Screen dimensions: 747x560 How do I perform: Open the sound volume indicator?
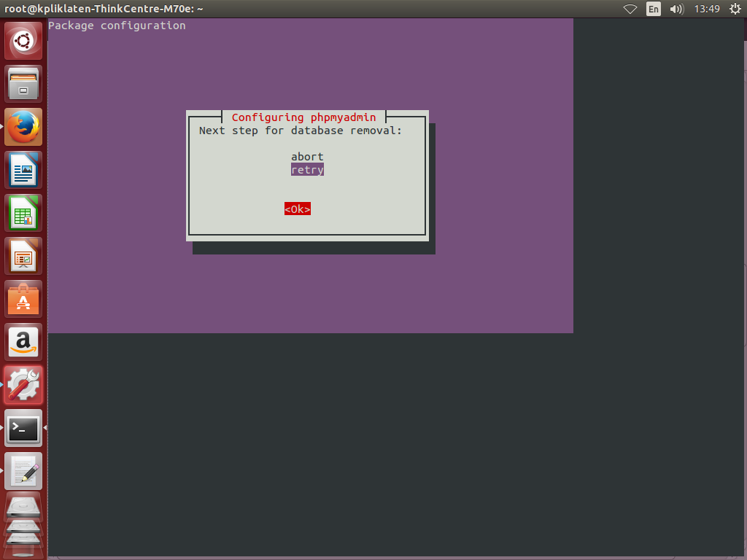tap(676, 9)
